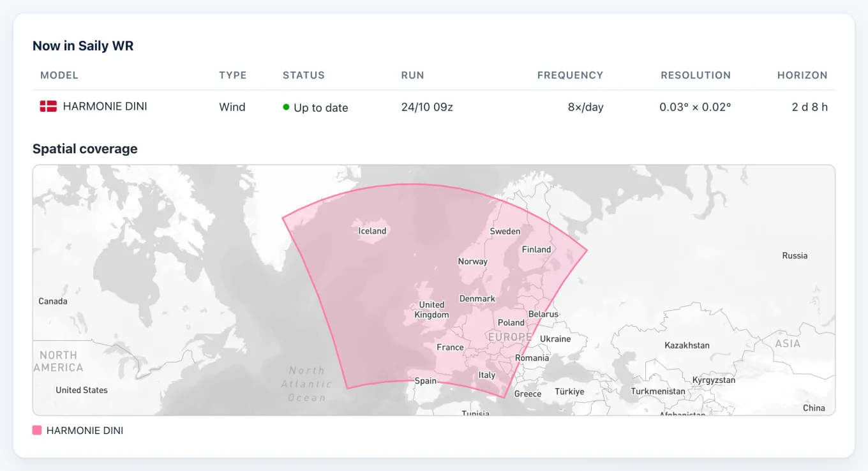Screen dimensions: 868x471
Task: Click the Up to date status text
Action: (x=321, y=108)
